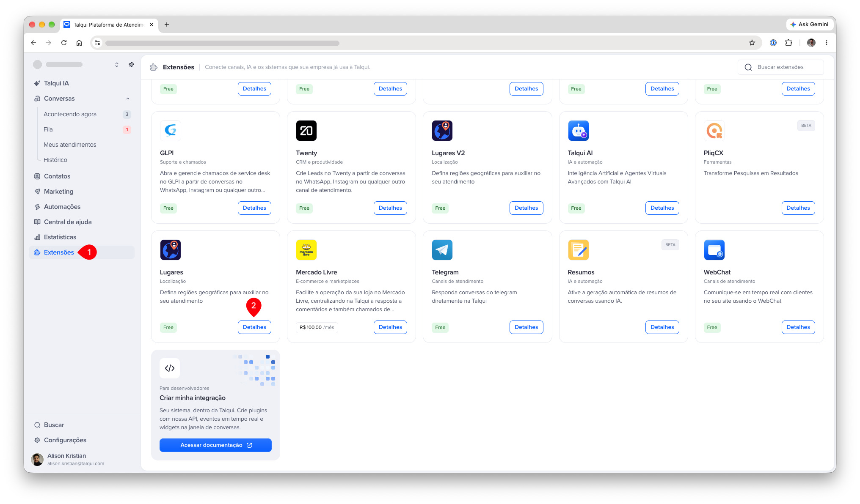The image size is (860, 504).
Task: Open a new browser tab
Action: pyautogui.click(x=167, y=25)
